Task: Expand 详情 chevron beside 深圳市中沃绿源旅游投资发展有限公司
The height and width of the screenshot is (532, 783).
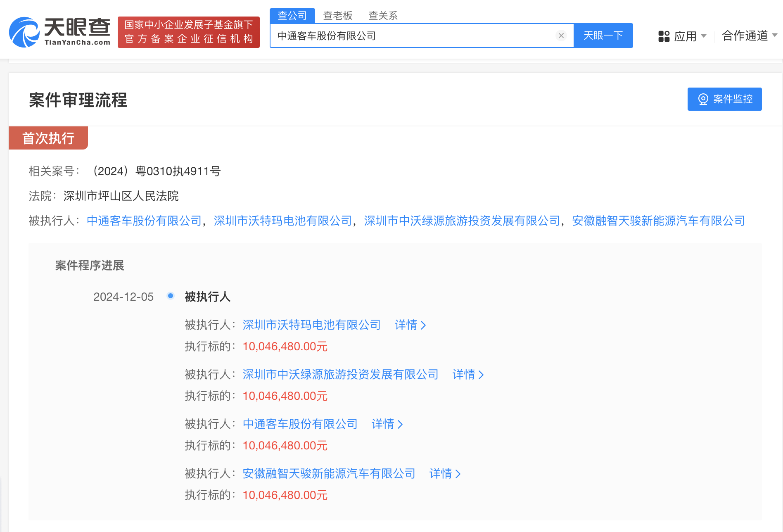Action: [x=482, y=375]
